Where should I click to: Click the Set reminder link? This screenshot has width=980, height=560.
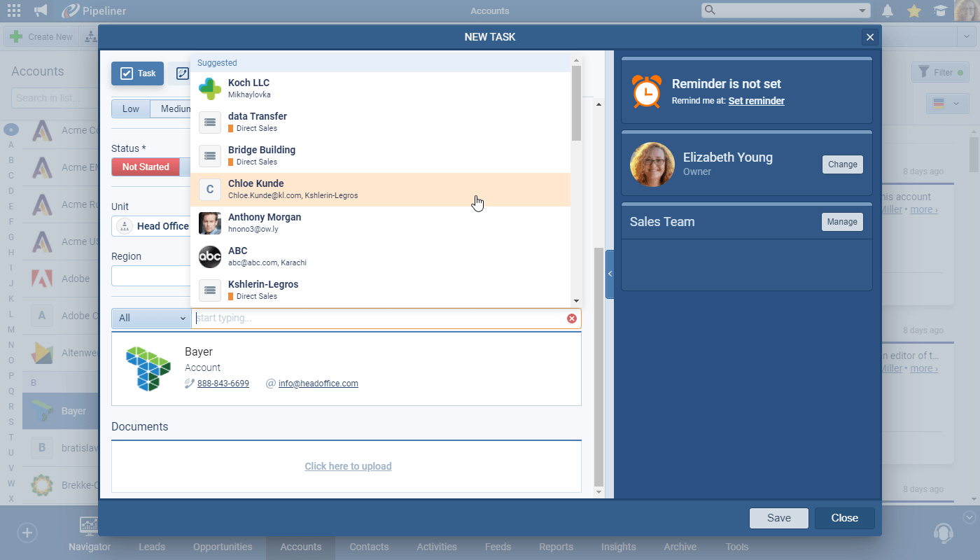(756, 101)
